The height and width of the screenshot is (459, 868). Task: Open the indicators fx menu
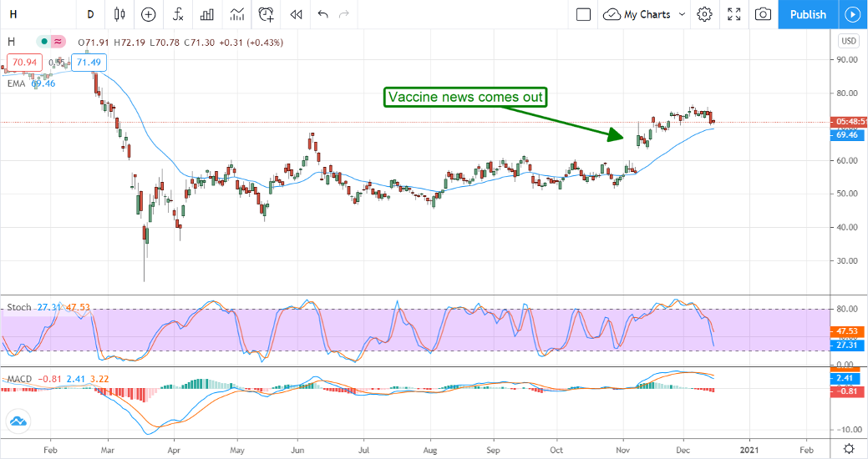click(x=178, y=14)
